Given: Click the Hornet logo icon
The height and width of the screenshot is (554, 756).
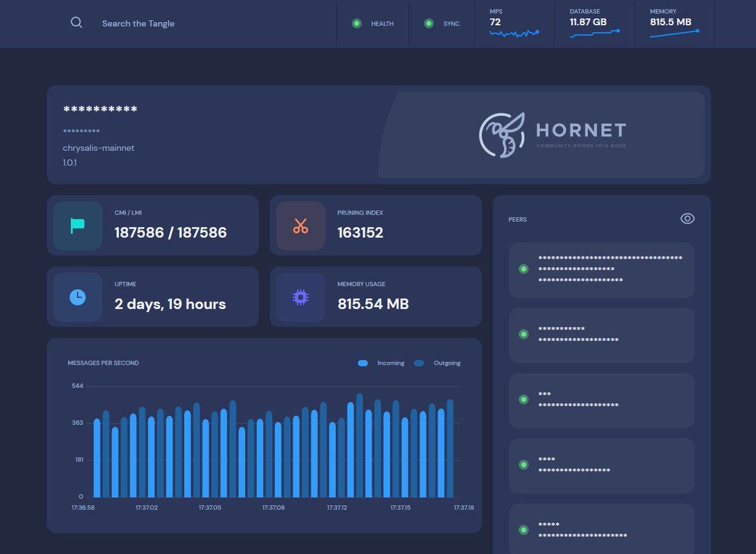Looking at the screenshot, I should pos(501,135).
